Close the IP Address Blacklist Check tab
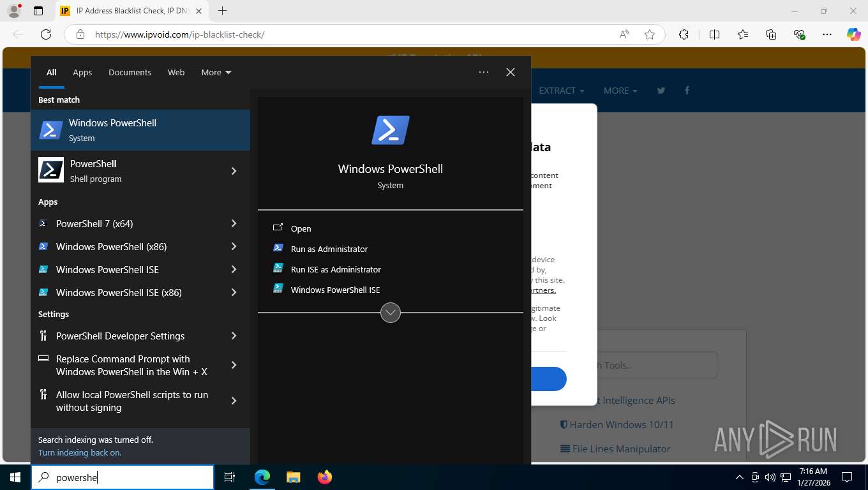The height and width of the screenshot is (490, 868). [198, 11]
